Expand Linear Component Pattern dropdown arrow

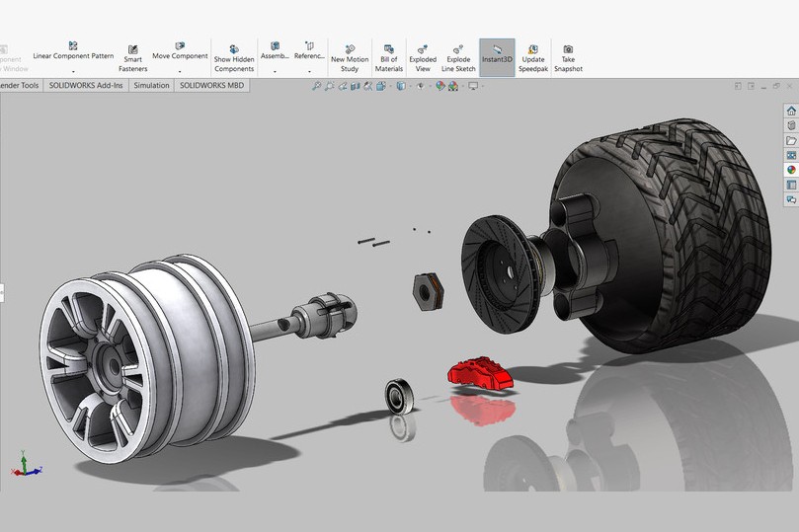coord(73,72)
